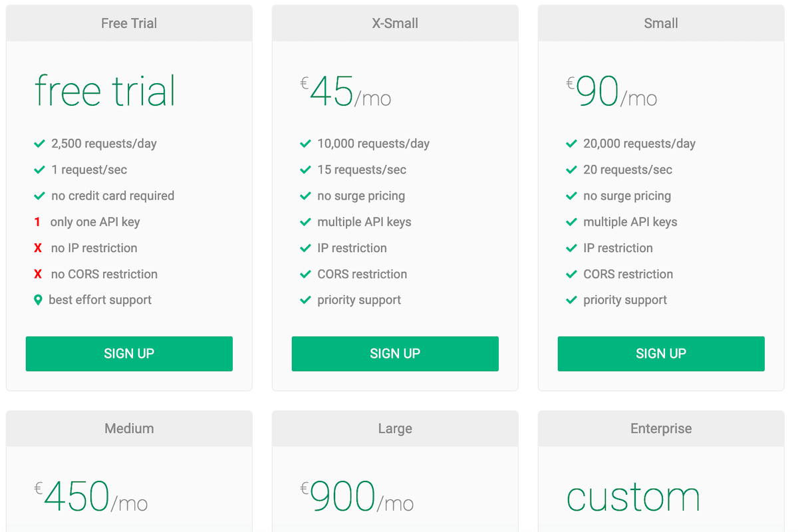
Task: Choose SIGN UP on the €90/mo Small plan
Action: pos(661,354)
